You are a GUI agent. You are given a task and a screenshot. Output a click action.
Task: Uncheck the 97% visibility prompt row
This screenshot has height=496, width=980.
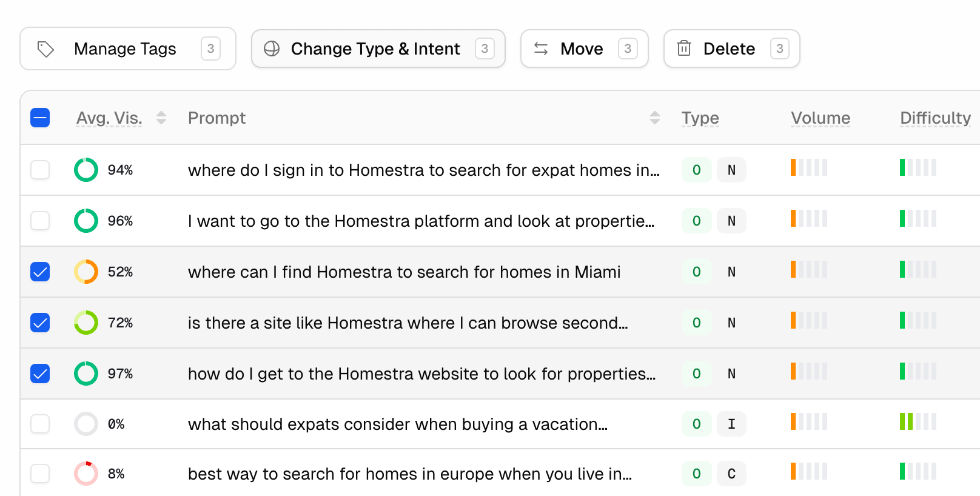(40, 374)
